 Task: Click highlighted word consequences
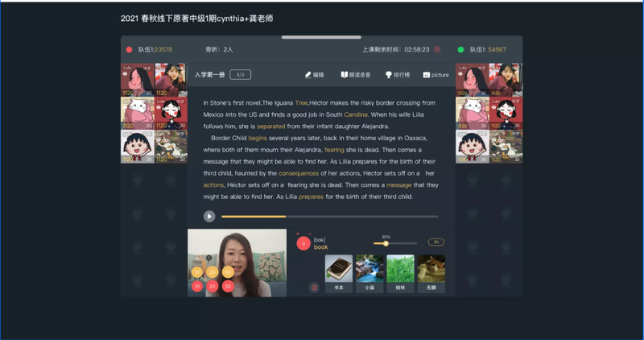click(299, 173)
